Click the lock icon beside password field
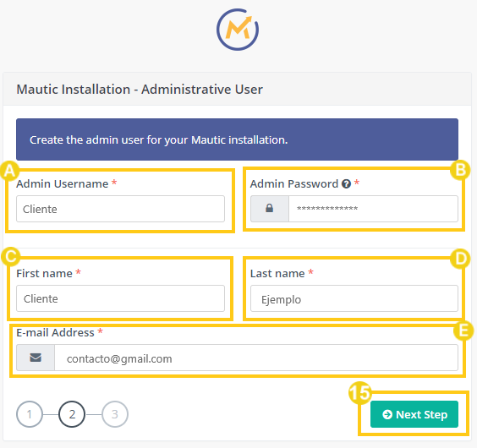The image size is (477, 448). (270, 209)
